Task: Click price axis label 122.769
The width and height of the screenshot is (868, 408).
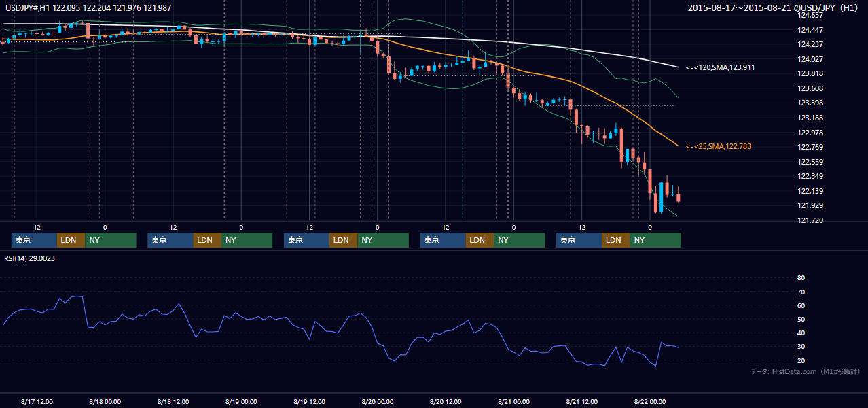Action: click(810, 147)
